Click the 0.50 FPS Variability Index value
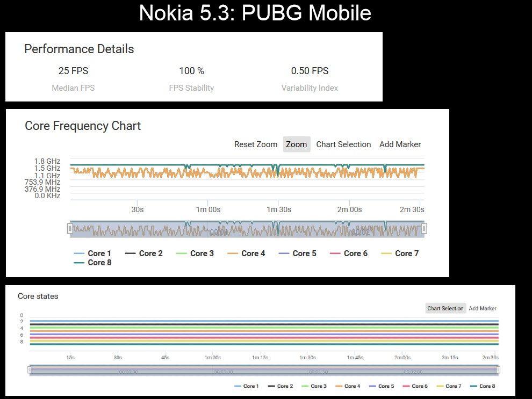The image size is (532, 399). tap(310, 71)
